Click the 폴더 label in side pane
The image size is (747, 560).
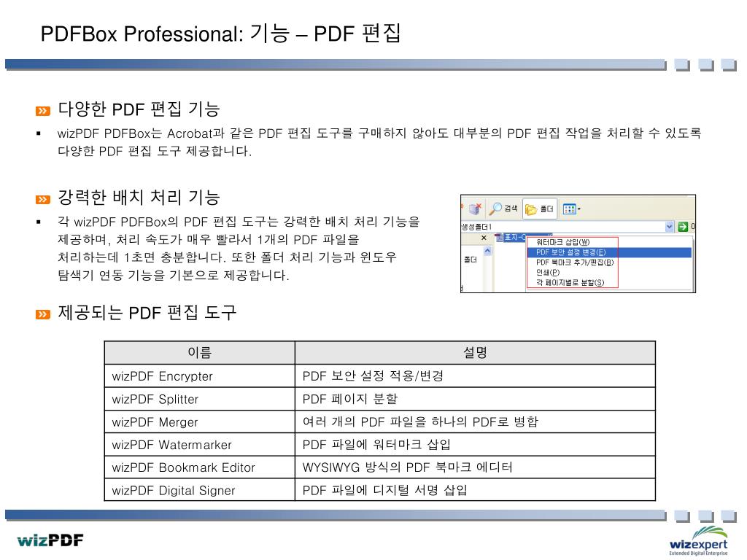(x=471, y=260)
